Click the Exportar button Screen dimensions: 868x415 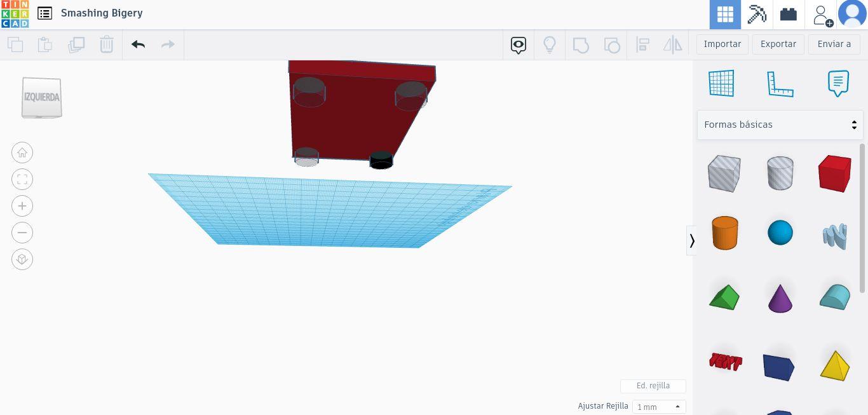(778, 44)
